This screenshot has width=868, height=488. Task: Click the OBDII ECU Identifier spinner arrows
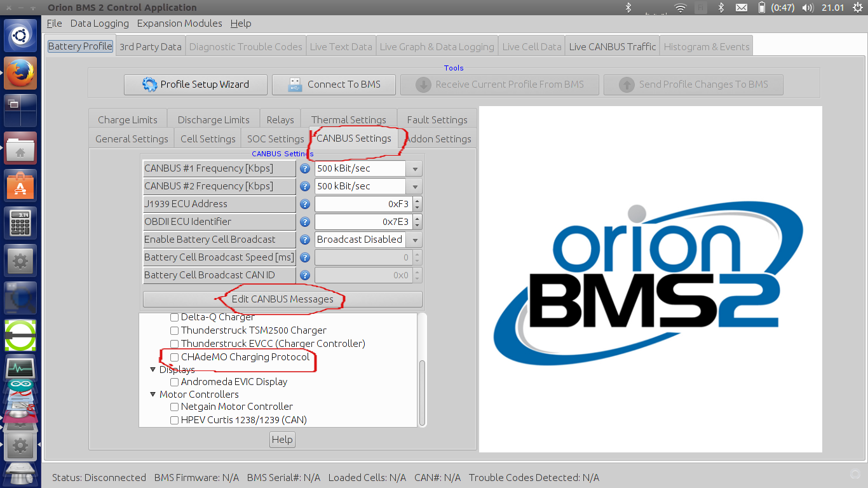[x=417, y=222]
